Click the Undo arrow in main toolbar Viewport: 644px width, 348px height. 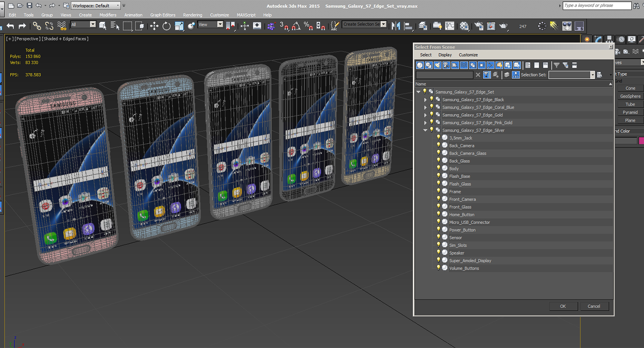10,26
